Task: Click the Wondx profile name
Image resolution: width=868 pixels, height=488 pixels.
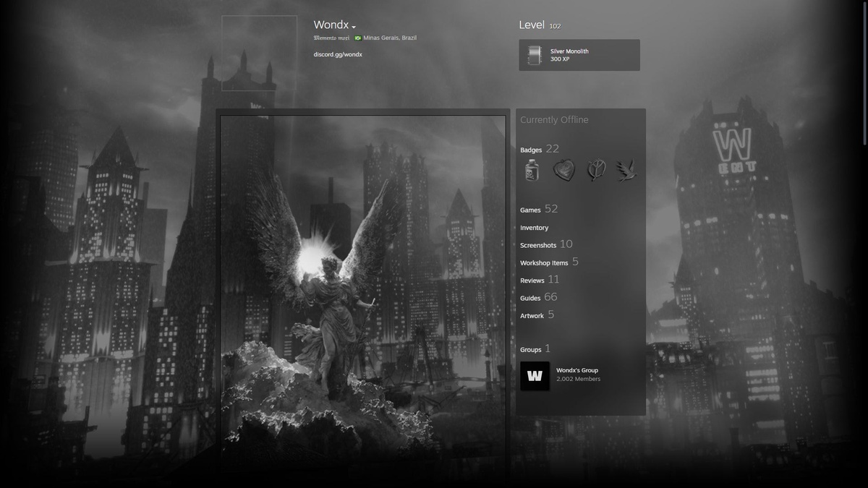Action: [331, 25]
